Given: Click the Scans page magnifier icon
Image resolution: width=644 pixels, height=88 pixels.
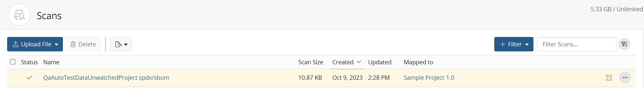Looking at the screenshot, I should tap(19, 15).
